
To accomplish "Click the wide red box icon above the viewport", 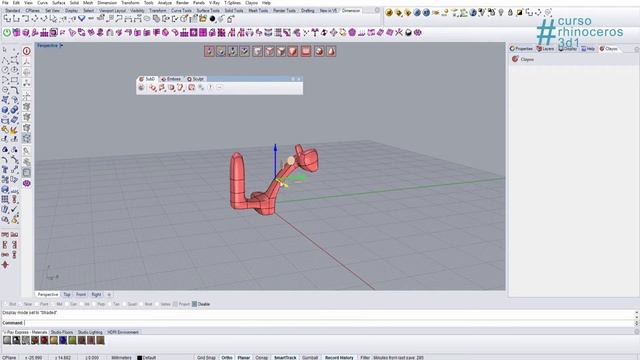I will [x=306, y=51].
